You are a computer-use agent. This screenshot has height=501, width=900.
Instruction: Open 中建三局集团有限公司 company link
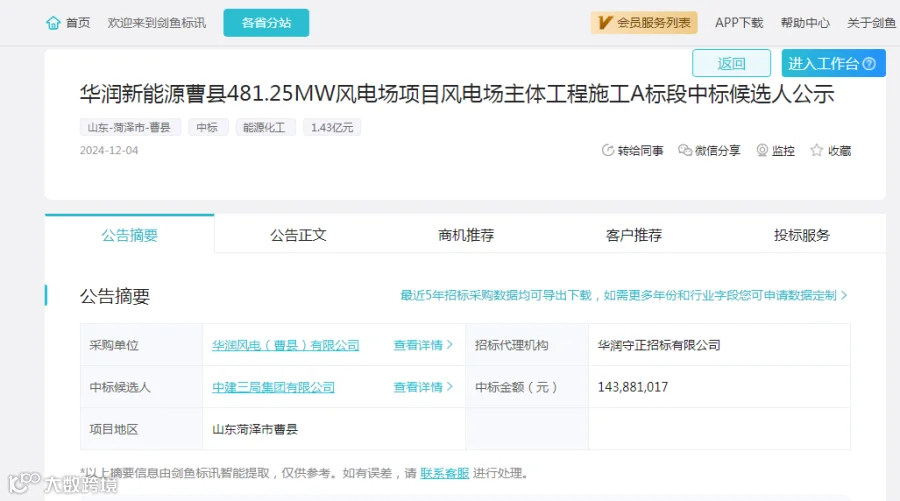pos(273,387)
